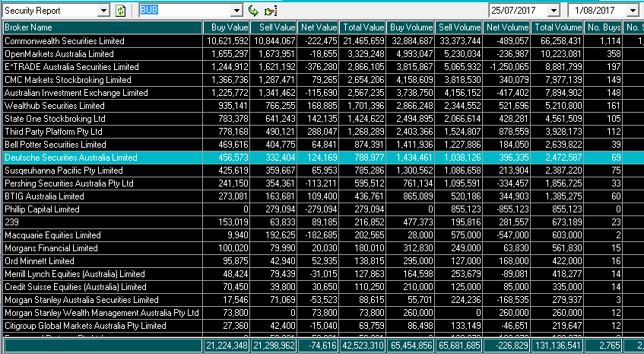Open the 1/08/2017 end date dropdown
The width and height of the screenshot is (644, 354).
(633, 11)
